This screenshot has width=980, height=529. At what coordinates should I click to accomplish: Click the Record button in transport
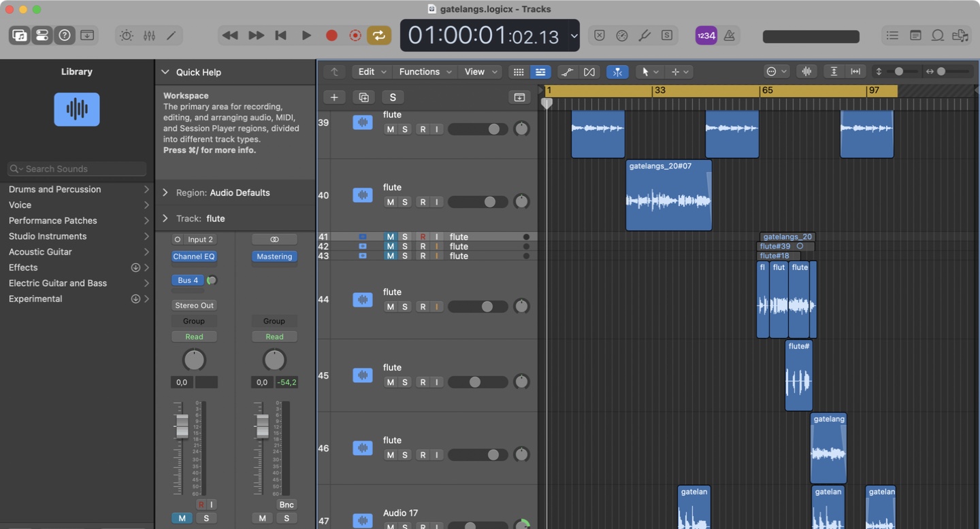(x=331, y=35)
